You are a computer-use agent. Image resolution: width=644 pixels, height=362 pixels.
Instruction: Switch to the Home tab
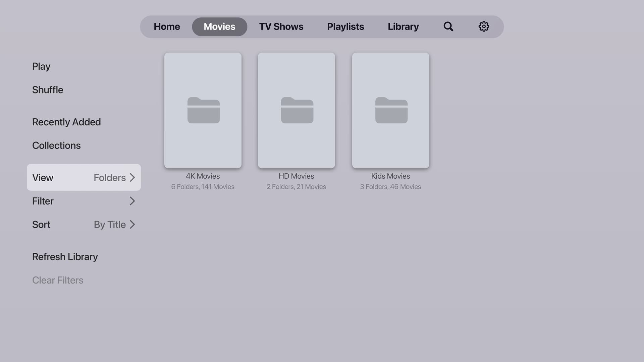[167, 26]
